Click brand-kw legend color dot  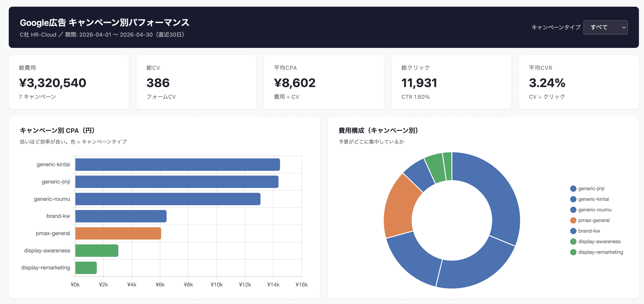pyautogui.click(x=573, y=231)
